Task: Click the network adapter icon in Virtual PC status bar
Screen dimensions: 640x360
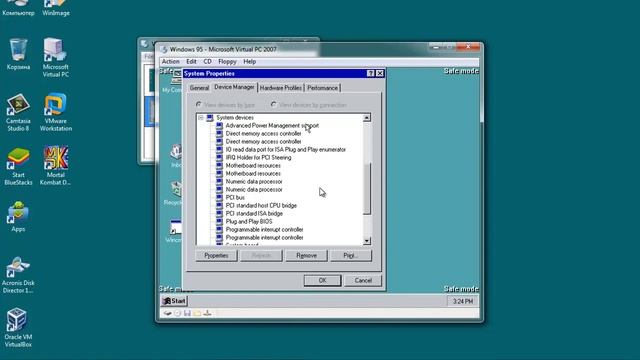Action: tap(207, 313)
